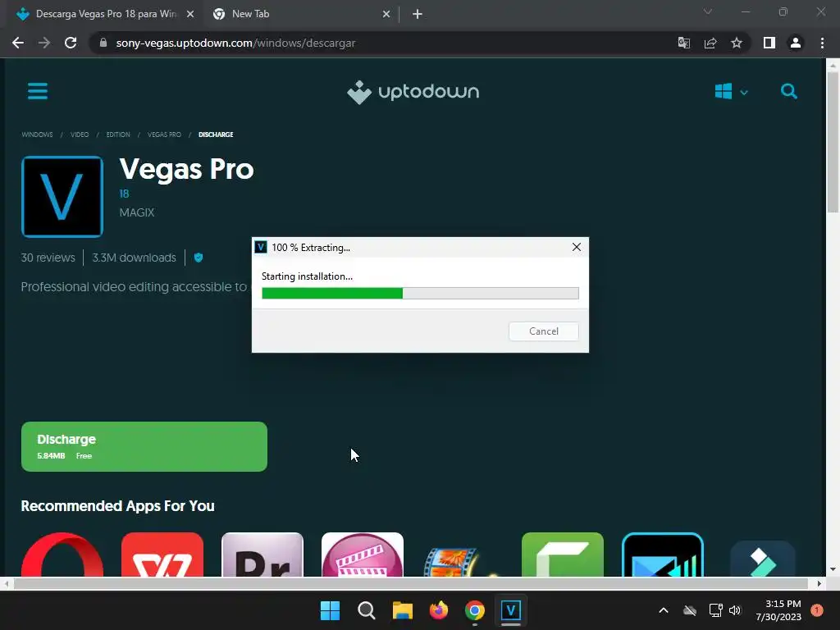Open the Windows Start menu
Viewport: 840px width, 630px height.
pyautogui.click(x=330, y=610)
